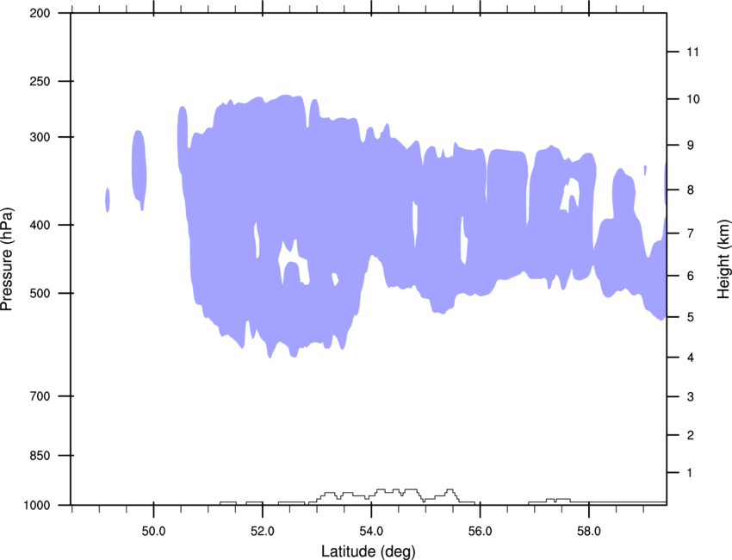Select the 1000 pressure tick label

[37, 506]
